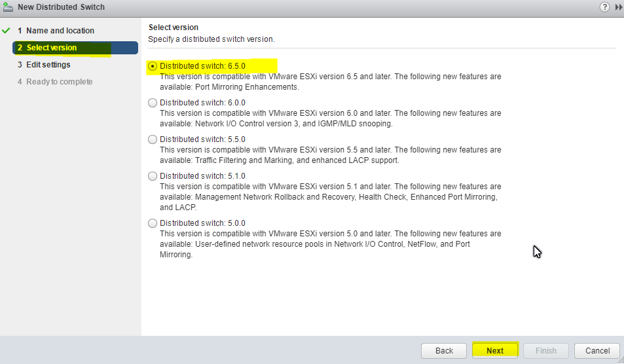
Task: Pick Distributed switch: 5.0.0 radio button
Action: [153, 223]
